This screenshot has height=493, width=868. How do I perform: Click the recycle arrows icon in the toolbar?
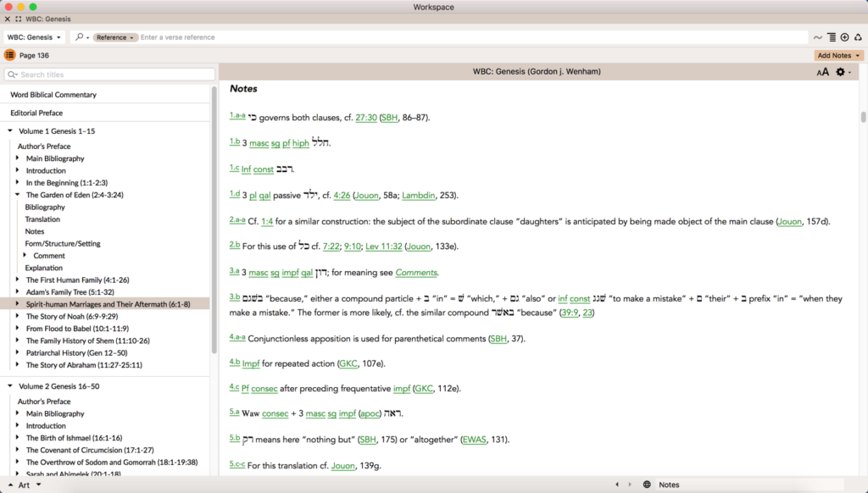pos(858,37)
